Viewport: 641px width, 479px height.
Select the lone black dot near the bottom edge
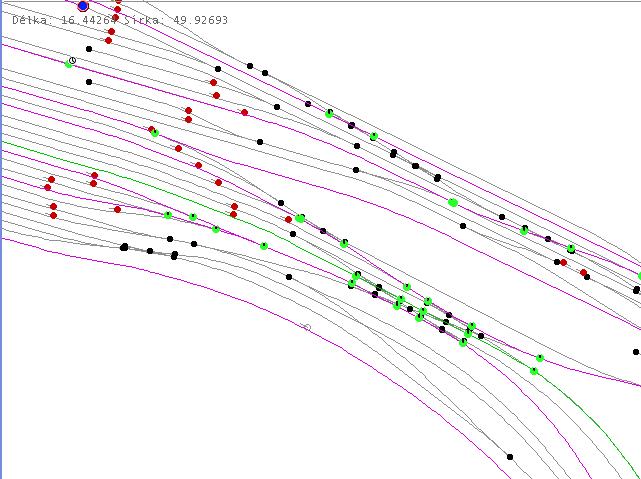(x=510, y=457)
